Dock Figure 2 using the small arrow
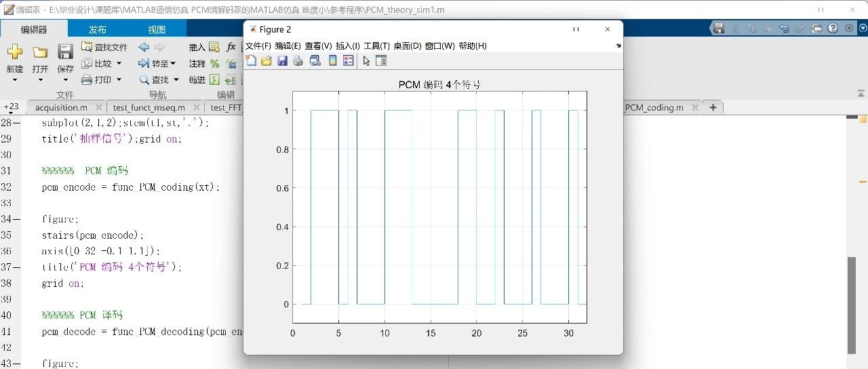Viewport: 868px width, 369px height. click(618, 45)
